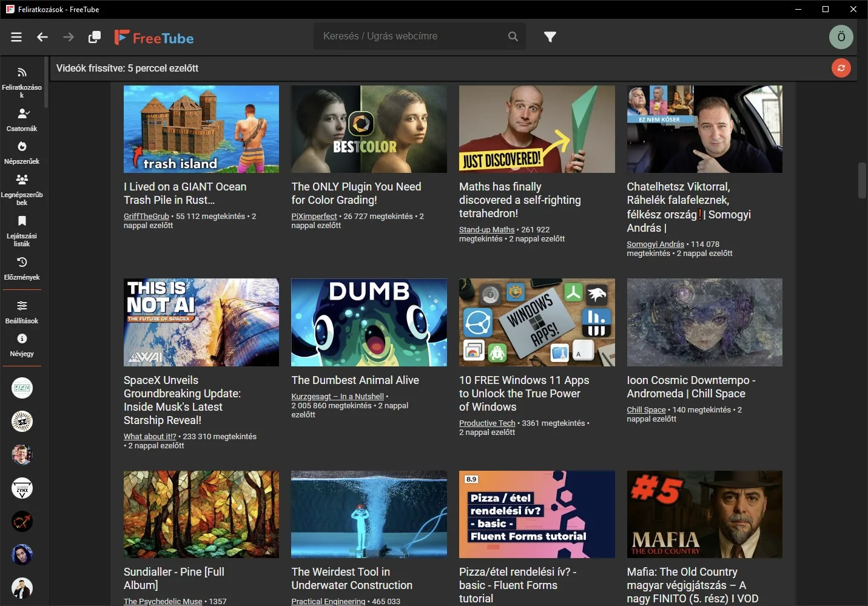The width and height of the screenshot is (868, 606).
Task: Open the Somogyi András channel link
Action: [655, 244]
